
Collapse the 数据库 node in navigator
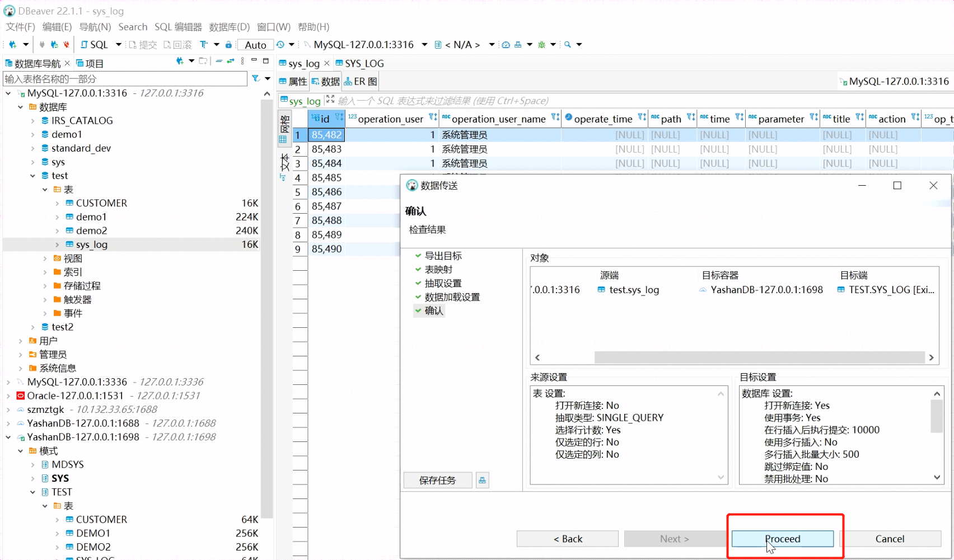click(x=21, y=107)
